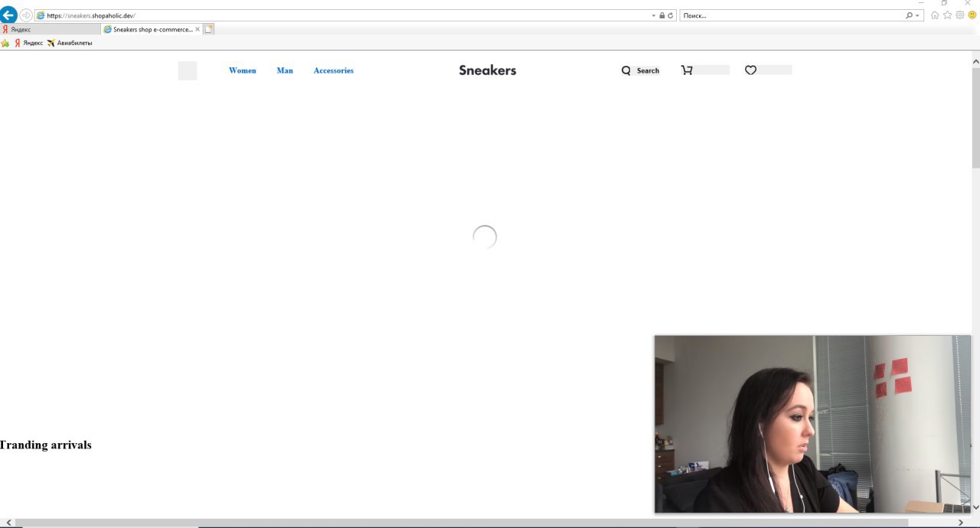The image size is (980, 528).
Task: Switch to the Яндекс tab
Action: [x=50, y=29]
